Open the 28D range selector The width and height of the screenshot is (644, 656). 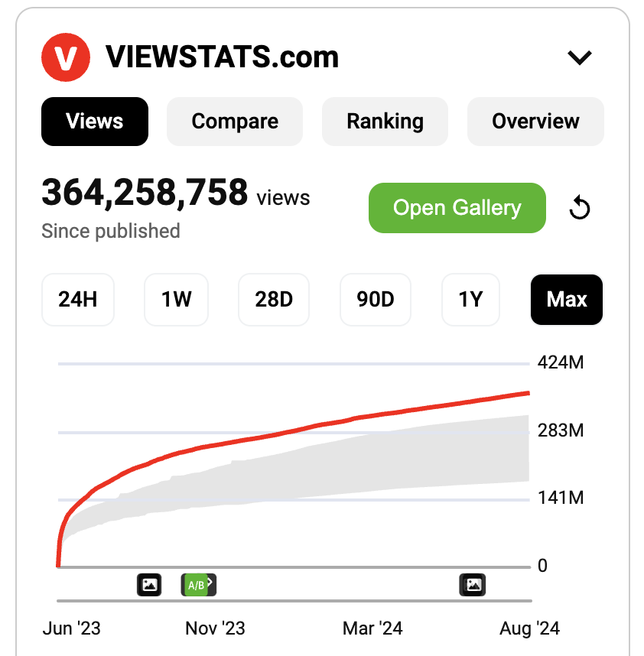[x=273, y=300]
